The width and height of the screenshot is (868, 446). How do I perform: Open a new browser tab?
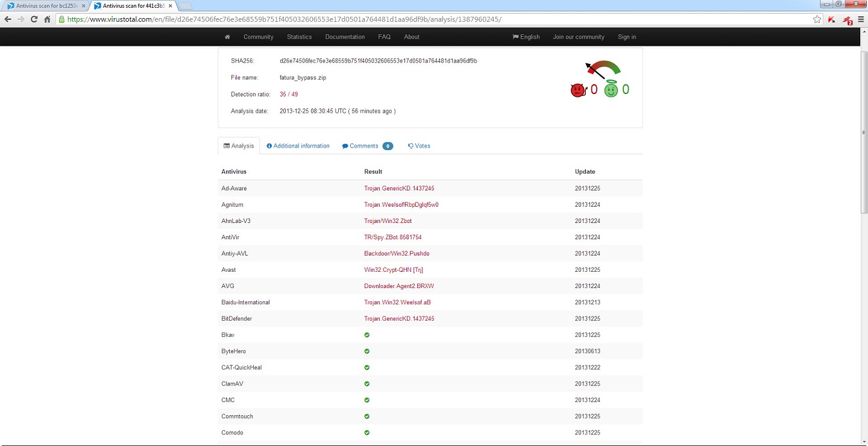point(185,6)
